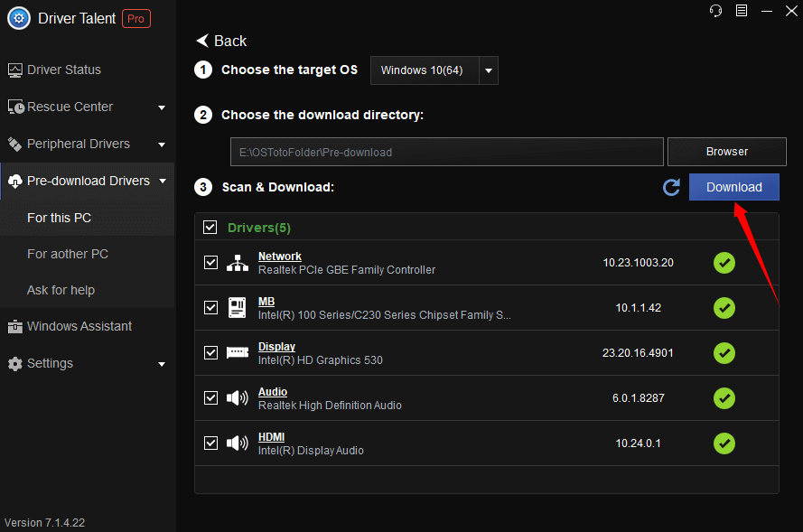Screen dimensions: 803x532
Task: Expand the Settings submenu arrow
Action: (x=162, y=364)
